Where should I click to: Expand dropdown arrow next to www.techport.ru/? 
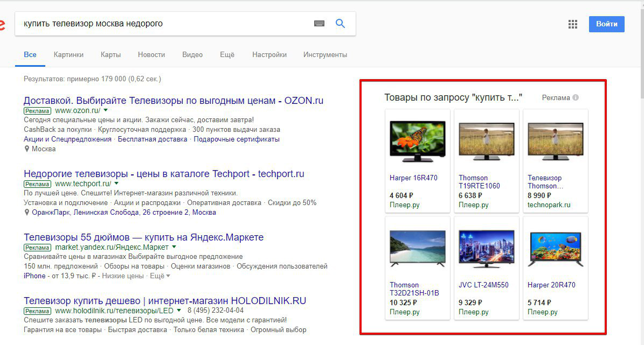116,184
